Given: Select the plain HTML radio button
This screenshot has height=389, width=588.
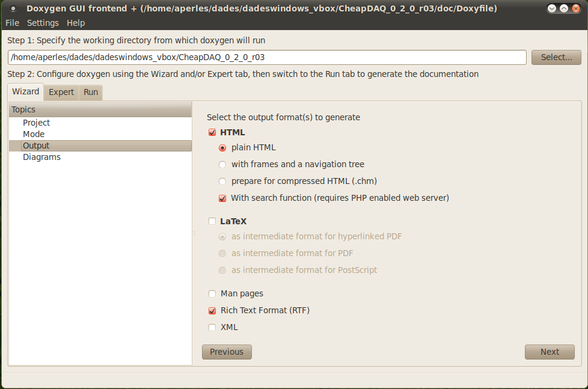Looking at the screenshot, I should [222, 148].
